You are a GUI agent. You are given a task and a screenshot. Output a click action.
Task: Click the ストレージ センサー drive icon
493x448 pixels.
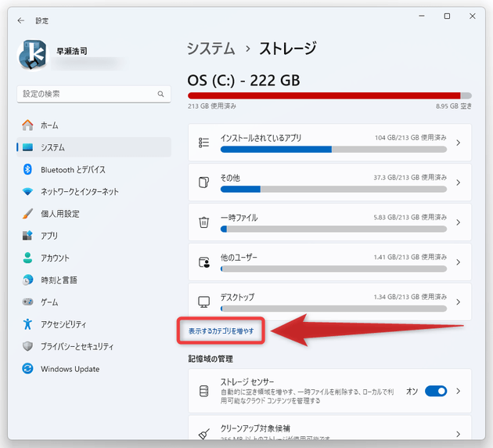[x=203, y=391]
